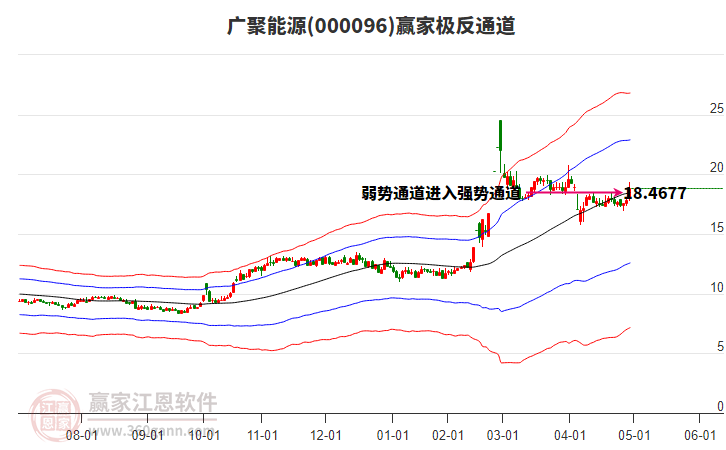Screen dimensions: 726x450
Task: Click the x-axis date 06-01
Action: (700, 435)
